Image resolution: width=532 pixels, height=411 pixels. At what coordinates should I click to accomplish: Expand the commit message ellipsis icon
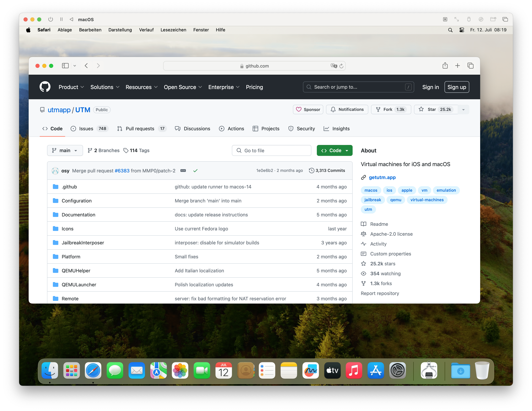pyautogui.click(x=183, y=171)
